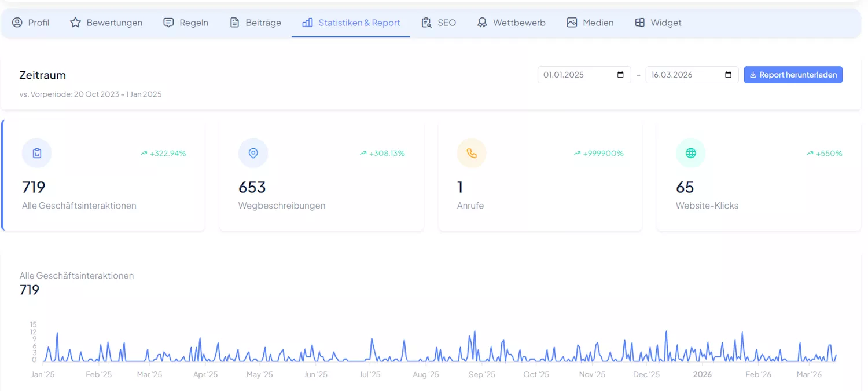The width and height of the screenshot is (868, 391).
Task: Click the award ribbon icon beside Wettbewerb
Action: [482, 23]
